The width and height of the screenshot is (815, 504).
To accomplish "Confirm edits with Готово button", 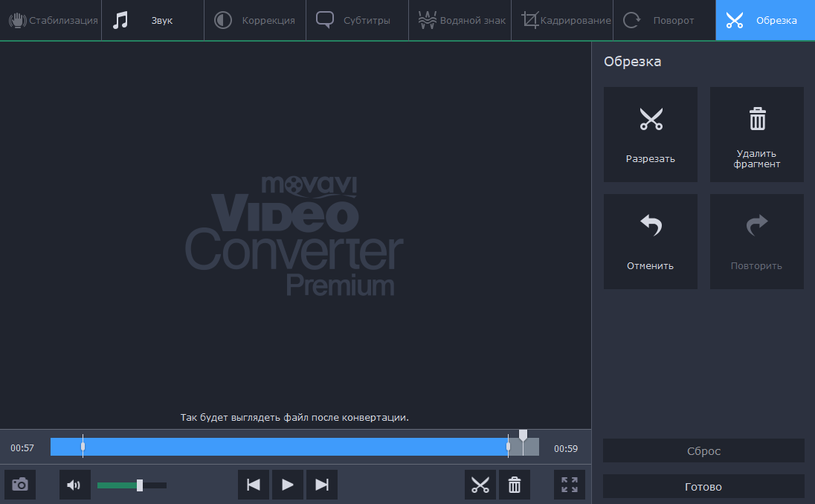I will [703, 487].
